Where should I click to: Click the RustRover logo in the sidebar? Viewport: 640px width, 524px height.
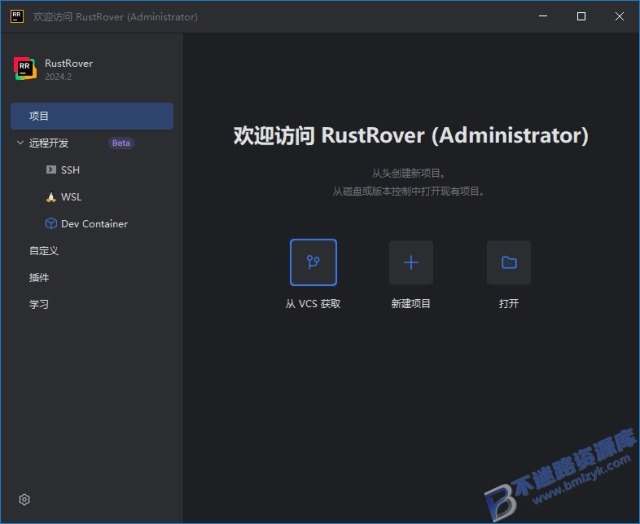click(25, 68)
